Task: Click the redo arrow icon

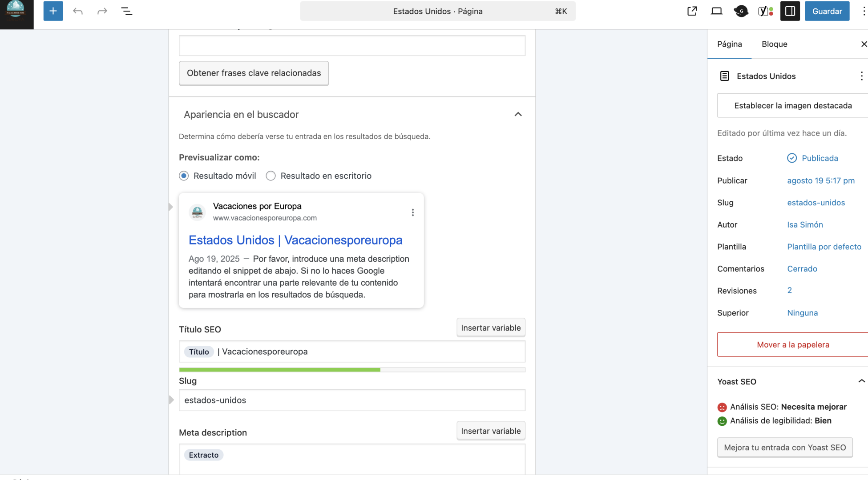Action: 102,11
